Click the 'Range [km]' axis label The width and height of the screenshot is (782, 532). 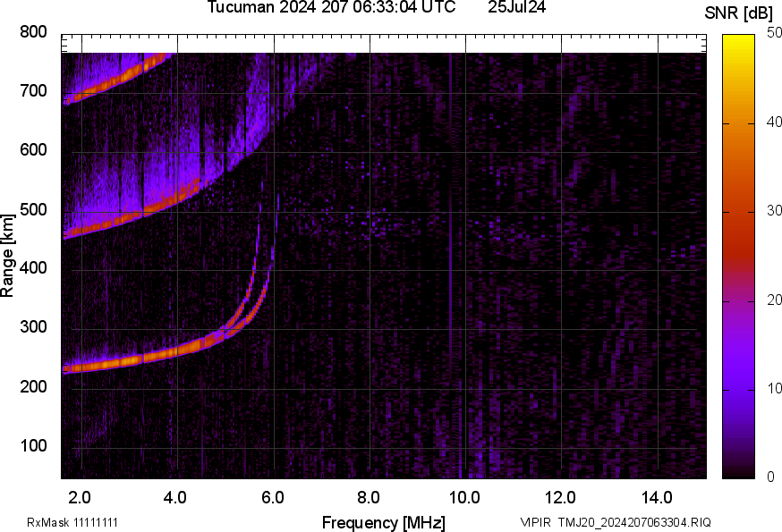coord(7,256)
